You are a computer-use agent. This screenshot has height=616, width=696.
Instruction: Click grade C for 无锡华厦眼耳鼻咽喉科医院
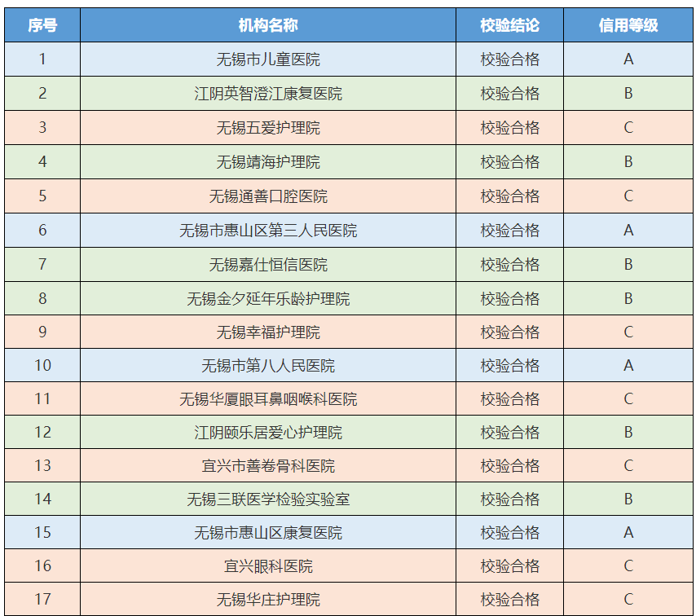click(x=628, y=398)
